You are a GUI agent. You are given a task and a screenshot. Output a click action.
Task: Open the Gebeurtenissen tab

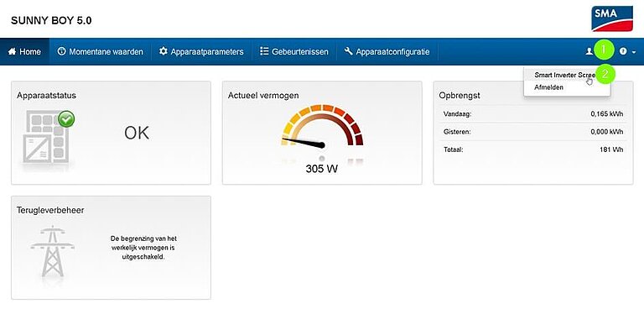[x=294, y=52]
